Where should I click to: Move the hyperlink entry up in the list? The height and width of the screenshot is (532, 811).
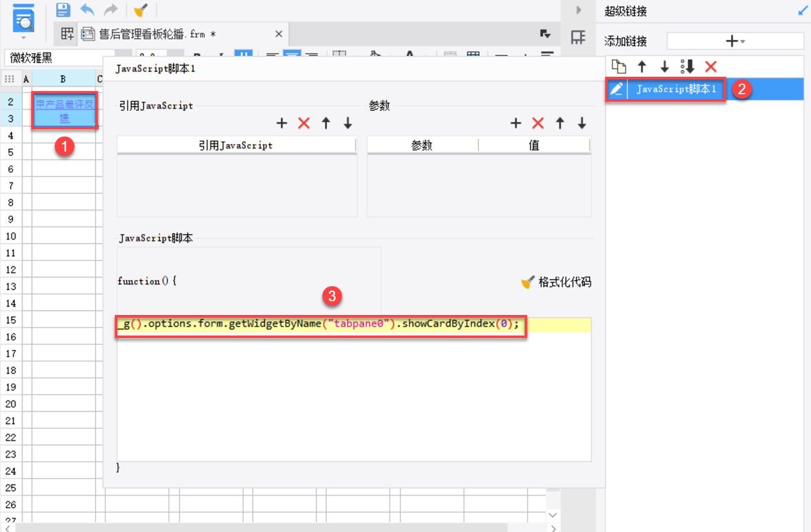coord(641,67)
